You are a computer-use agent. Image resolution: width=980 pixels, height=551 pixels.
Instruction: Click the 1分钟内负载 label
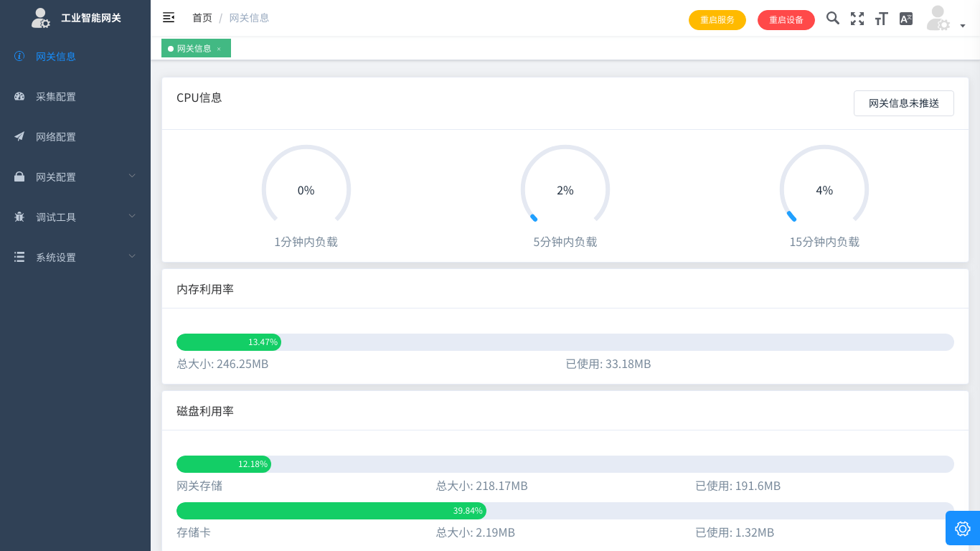[x=306, y=242]
